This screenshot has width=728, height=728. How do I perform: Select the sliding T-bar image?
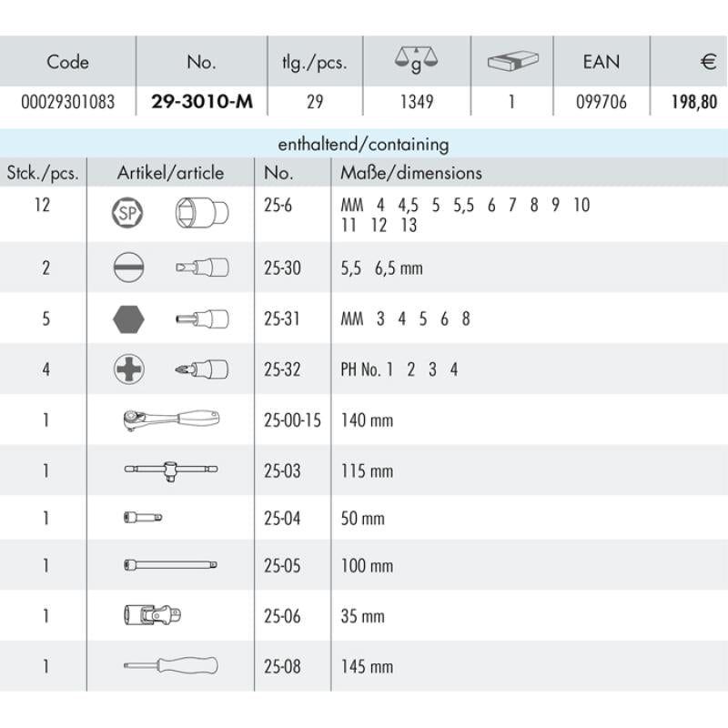tap(171, 470)
